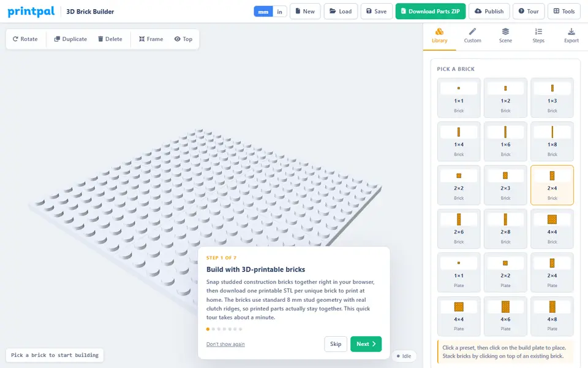The width and height of the screenshot is (588, 368).
Task: Pick the 4×4 Plate
Action: click(x=459, y=316)
